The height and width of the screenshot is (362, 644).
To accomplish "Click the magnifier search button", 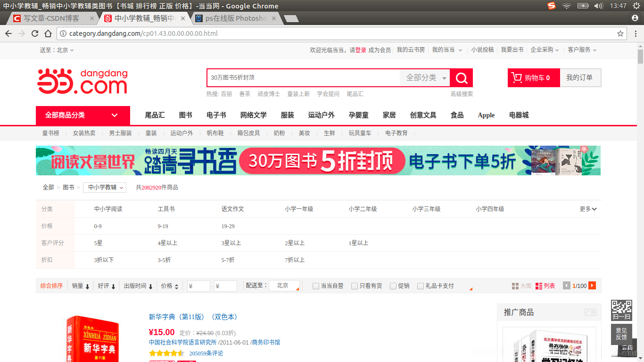I will point(462,78).
